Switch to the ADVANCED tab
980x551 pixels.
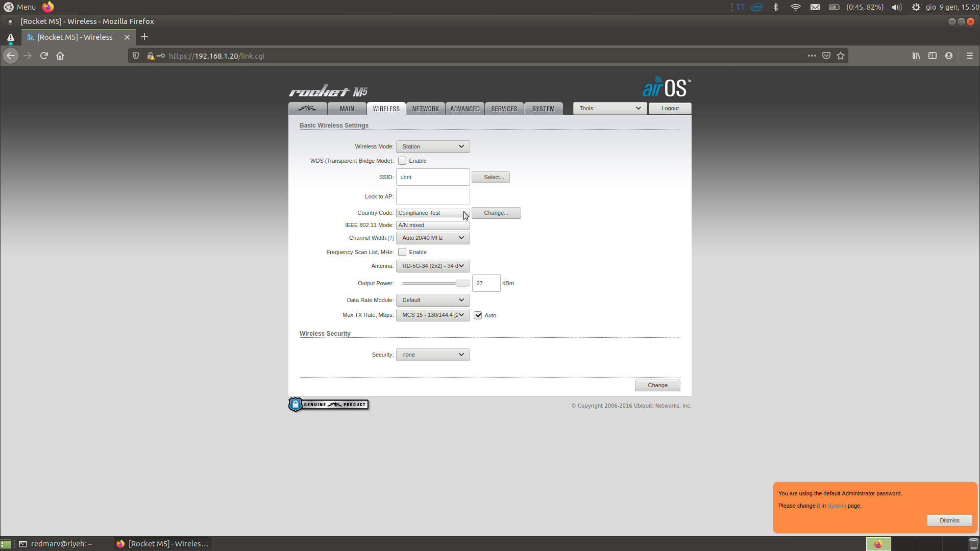(x=465, y=109)
